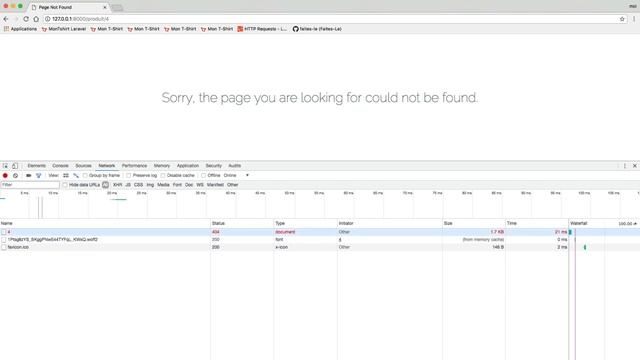This screenshot has height=360, width=640.
Task: Open Chrome three-dot menu
Action: coord(634,19)
